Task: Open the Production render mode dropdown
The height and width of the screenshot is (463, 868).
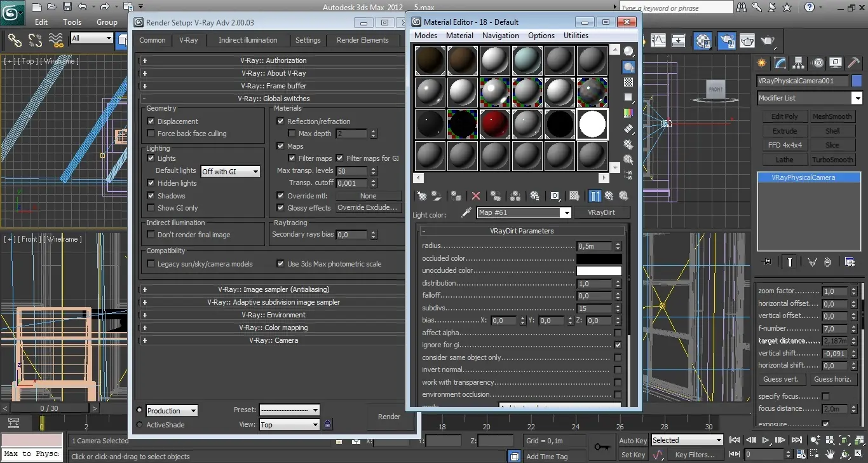Action: 172,411
